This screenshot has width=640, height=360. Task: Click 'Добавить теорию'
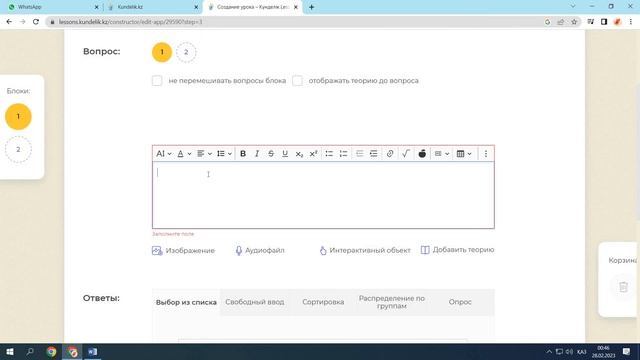(x=458, y=250)
